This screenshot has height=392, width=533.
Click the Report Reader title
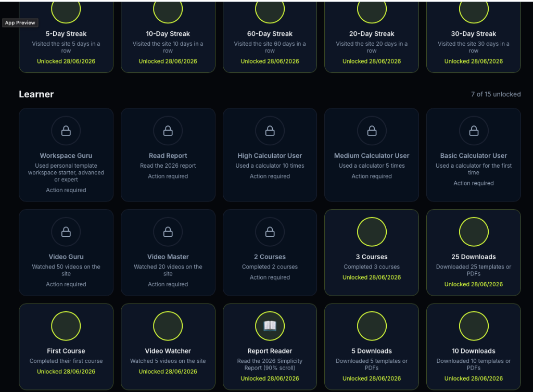(x=270, y=351)
